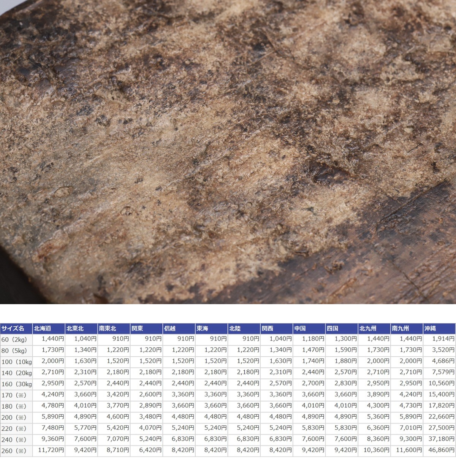This screenshot has width=456, height=476.
Task: Click the 11,720円 Hokkaido price
Action: pyautogui.click(x=49, y=450)
